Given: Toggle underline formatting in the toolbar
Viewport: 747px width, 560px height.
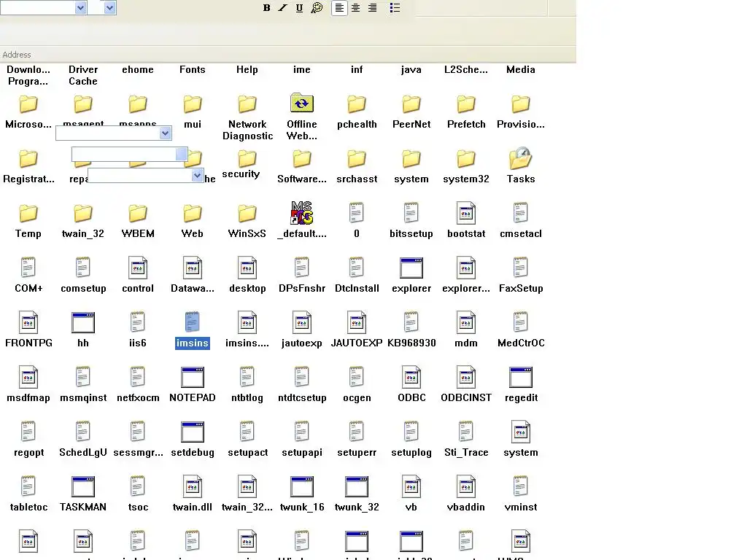Looking at the screenshot, I should coord(299,7).
